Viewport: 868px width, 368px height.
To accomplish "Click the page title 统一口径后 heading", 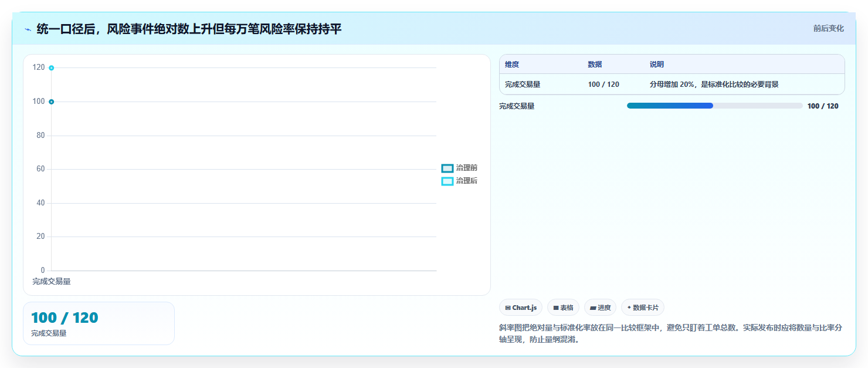I will click(x=189, y=29).
